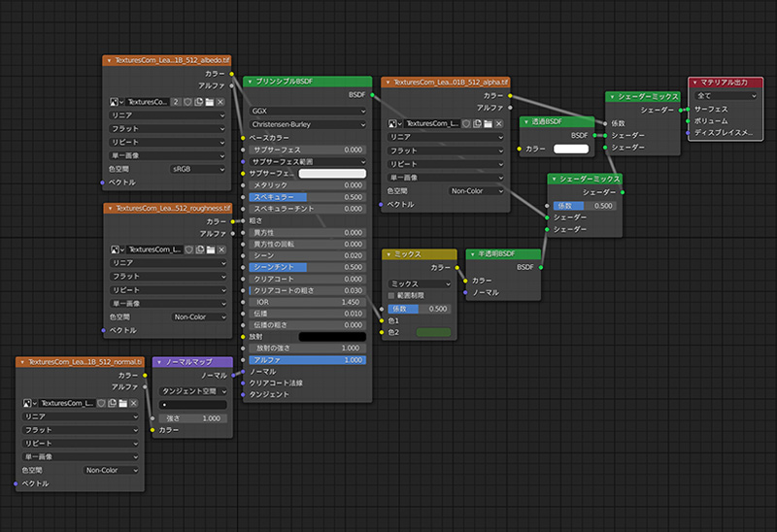Click the white color swatch in 透過BSDF node
Viewport: 777px width, 532px height.
(x=572, y=149)
